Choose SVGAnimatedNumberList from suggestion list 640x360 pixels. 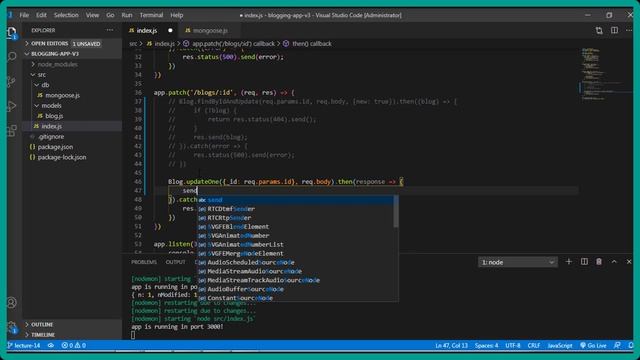(296, 244)
